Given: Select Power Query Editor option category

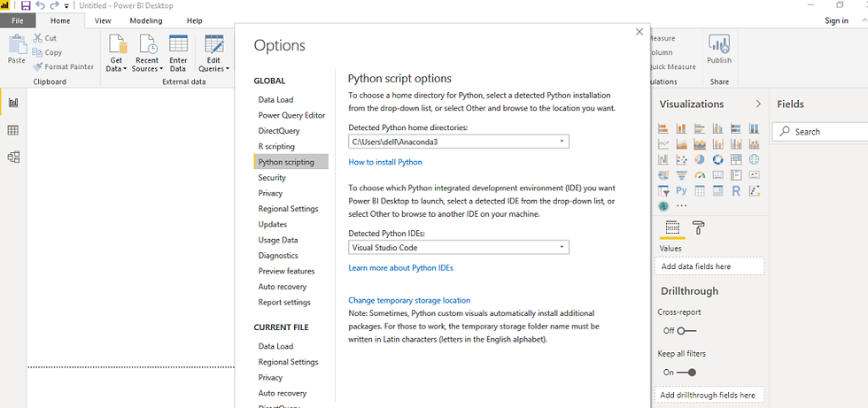Looking at the screenshot, I should 291,116.
